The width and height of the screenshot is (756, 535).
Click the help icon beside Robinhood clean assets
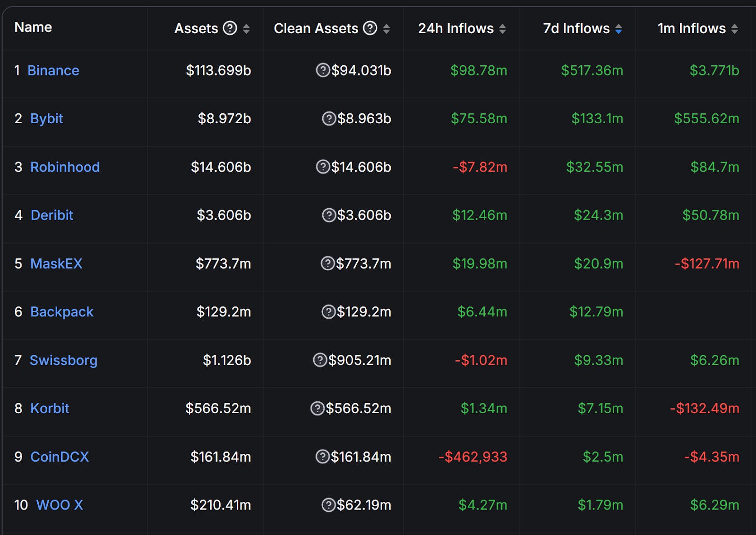point(323,167)
